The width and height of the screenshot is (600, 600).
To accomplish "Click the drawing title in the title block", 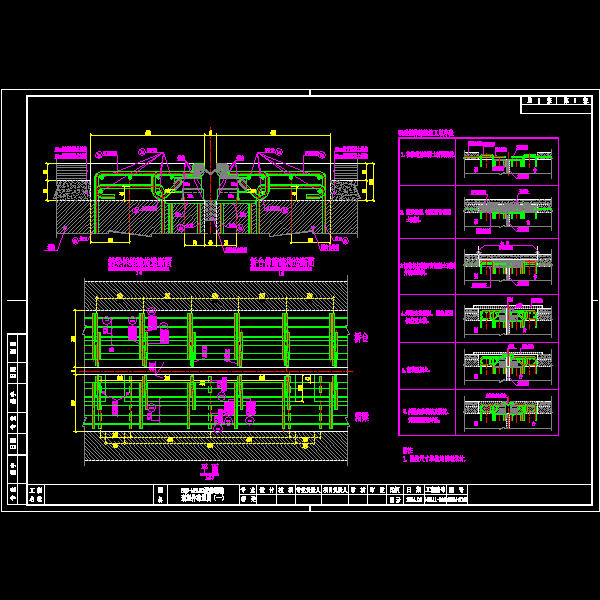I will coord(202,494).
